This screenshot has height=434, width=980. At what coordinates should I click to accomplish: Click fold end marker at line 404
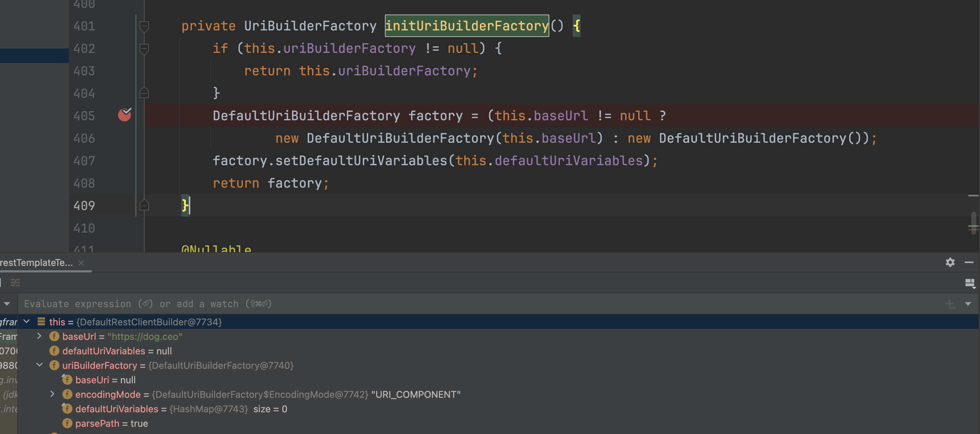[x=144, y=93]
